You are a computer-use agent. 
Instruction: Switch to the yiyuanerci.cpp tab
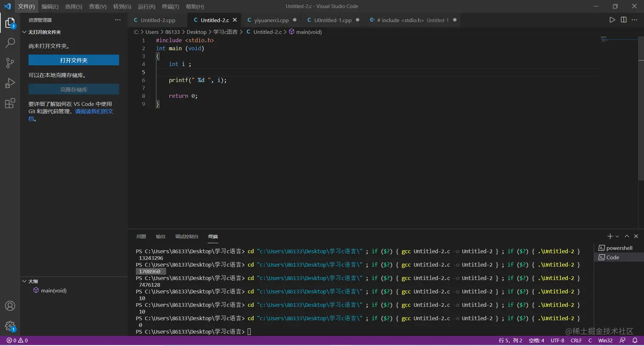pos(271,20)
